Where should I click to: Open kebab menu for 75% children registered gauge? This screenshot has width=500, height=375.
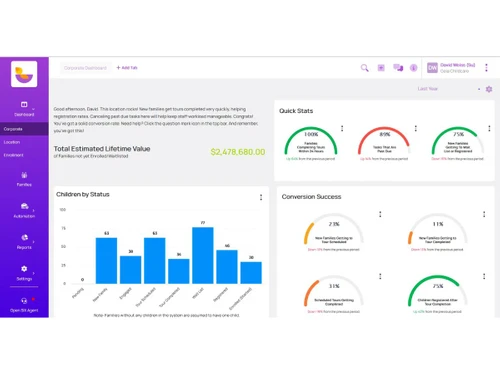point(484,276)
